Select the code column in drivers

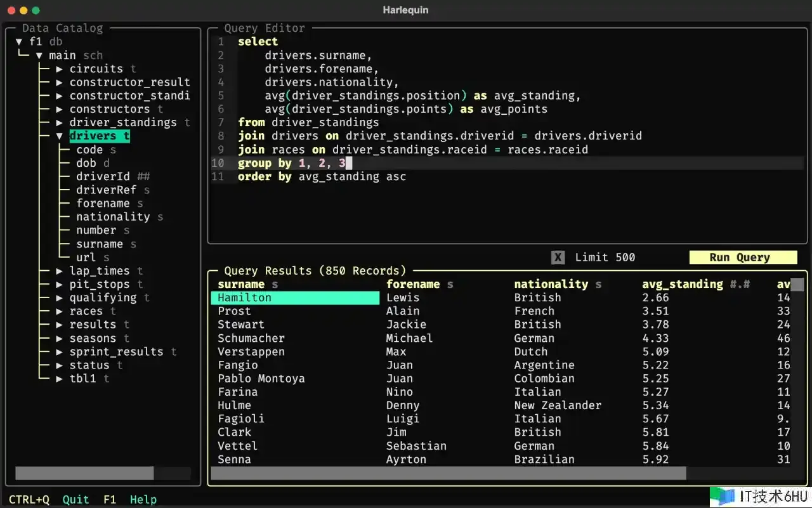click(96, 150)
